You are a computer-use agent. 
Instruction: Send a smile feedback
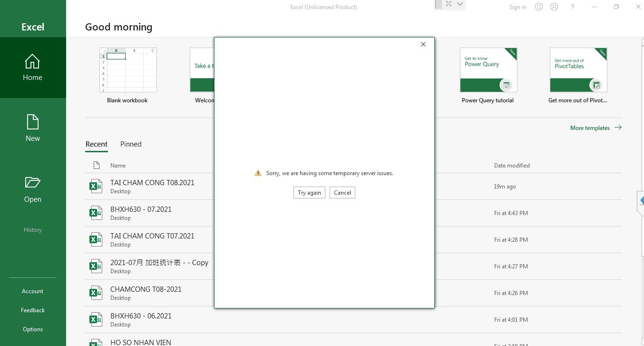coord(539,7)
